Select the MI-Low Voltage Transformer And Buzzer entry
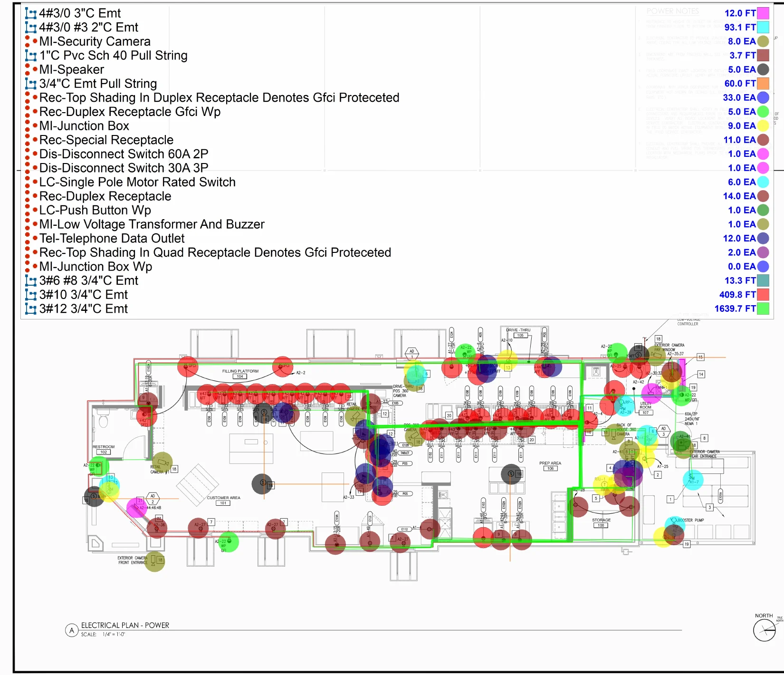 click(x=152, y=224)
